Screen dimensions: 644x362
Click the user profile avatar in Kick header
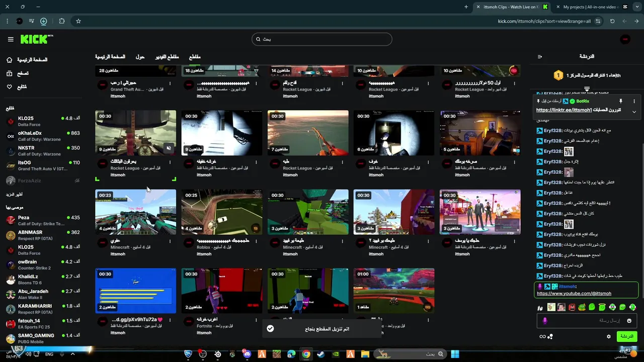[x=625, y=39]
